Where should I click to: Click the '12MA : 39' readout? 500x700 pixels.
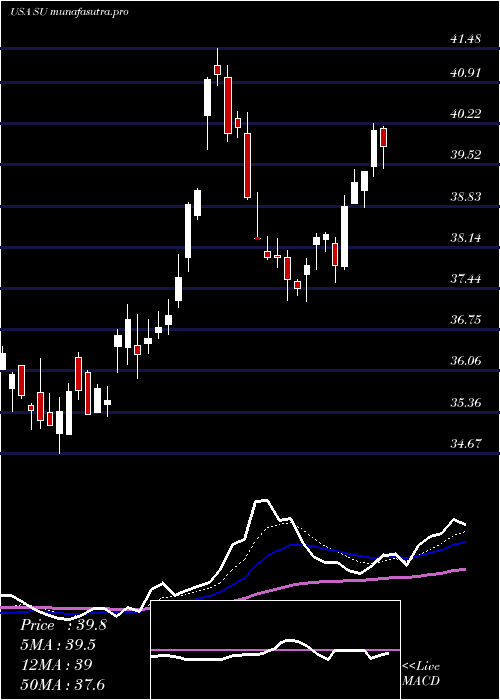point(56,665)
